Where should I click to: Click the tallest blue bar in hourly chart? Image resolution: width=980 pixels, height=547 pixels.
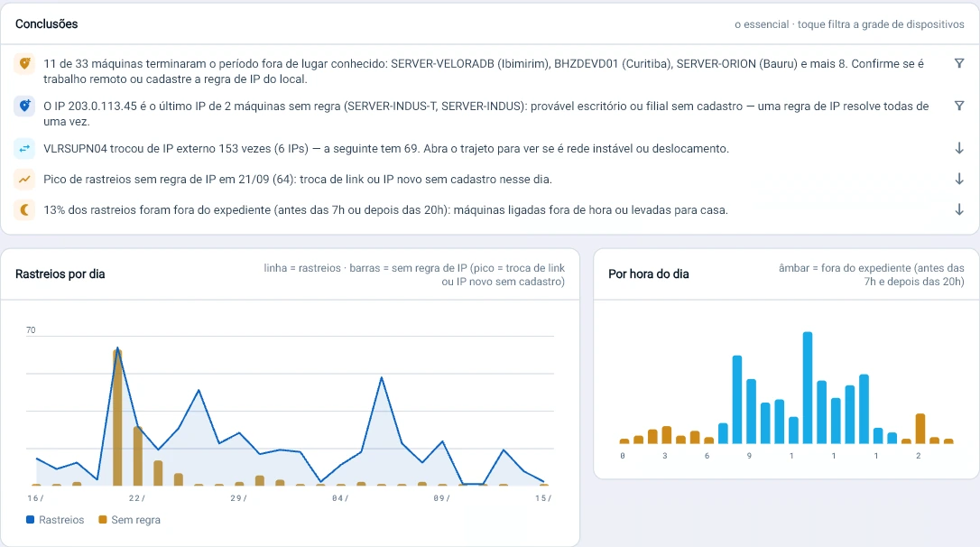tap(808, 387)
